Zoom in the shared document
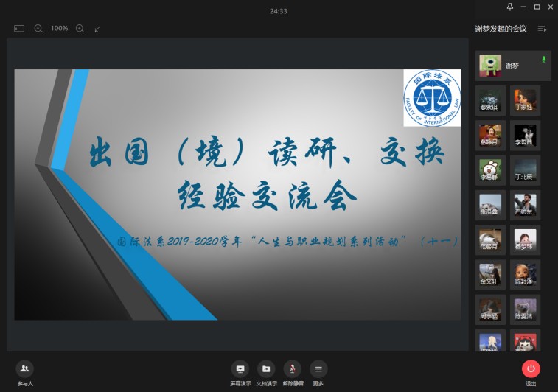Image resolution: width=558 pixels, height=392 pixels. (80, 29)
